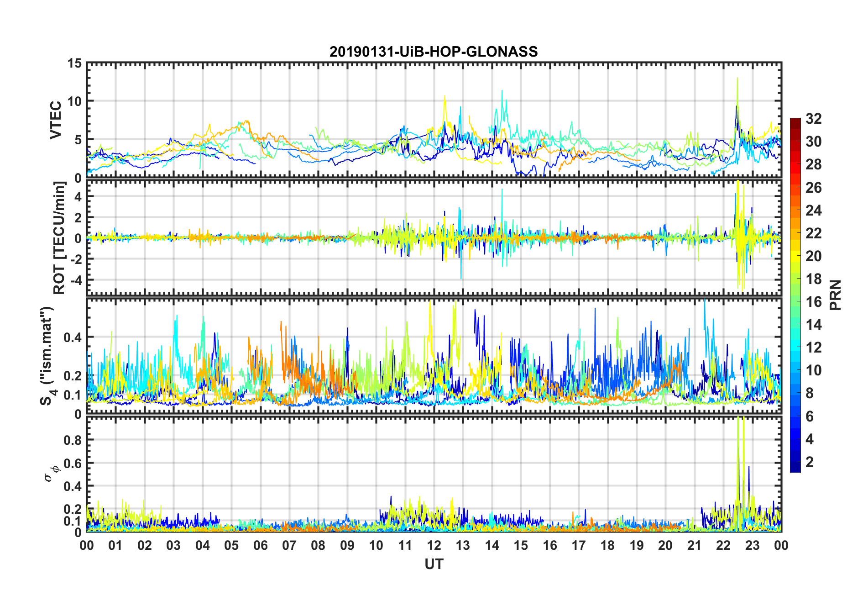Click x-axis tick label 07
Screen dimensions: 868x590
[x=289, y=545]
